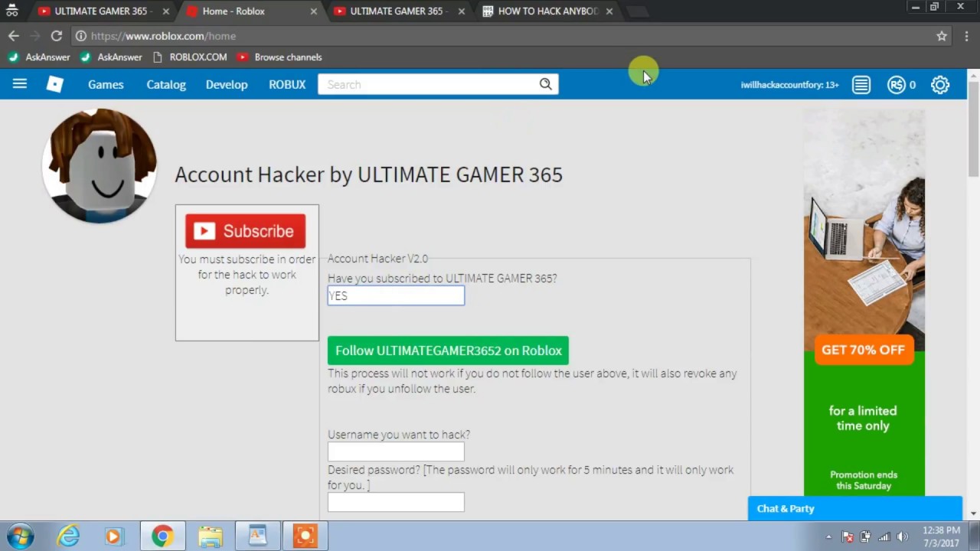Open the notifications feed icon
Image resolution: width=980 pixels, height=551 pixels.
(861, 85)
